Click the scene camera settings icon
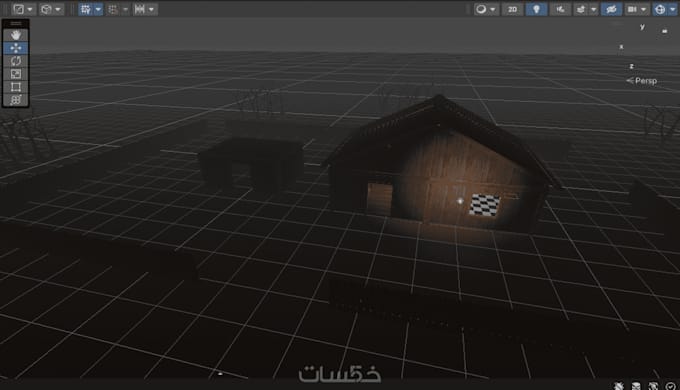The width and height of the screenshot is (680, 390). [632, 9]
